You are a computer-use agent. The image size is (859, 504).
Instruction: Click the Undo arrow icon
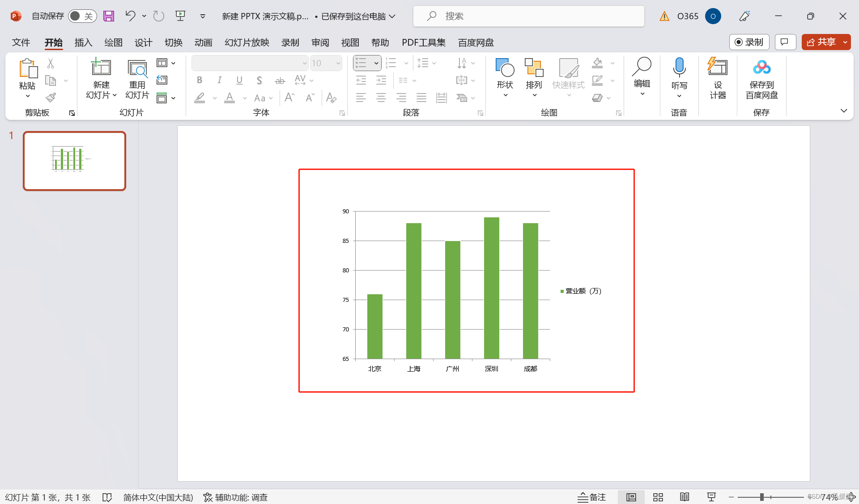point(130,16)
